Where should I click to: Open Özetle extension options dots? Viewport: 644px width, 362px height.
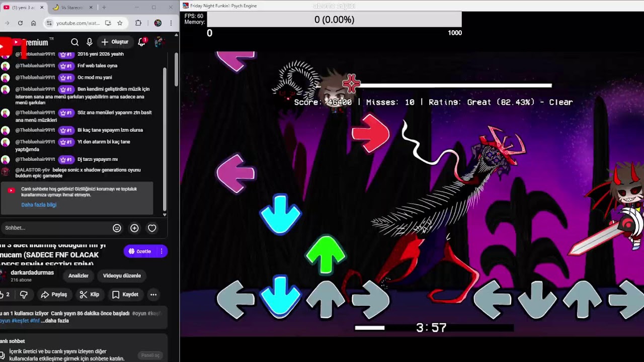click(162, 251)
